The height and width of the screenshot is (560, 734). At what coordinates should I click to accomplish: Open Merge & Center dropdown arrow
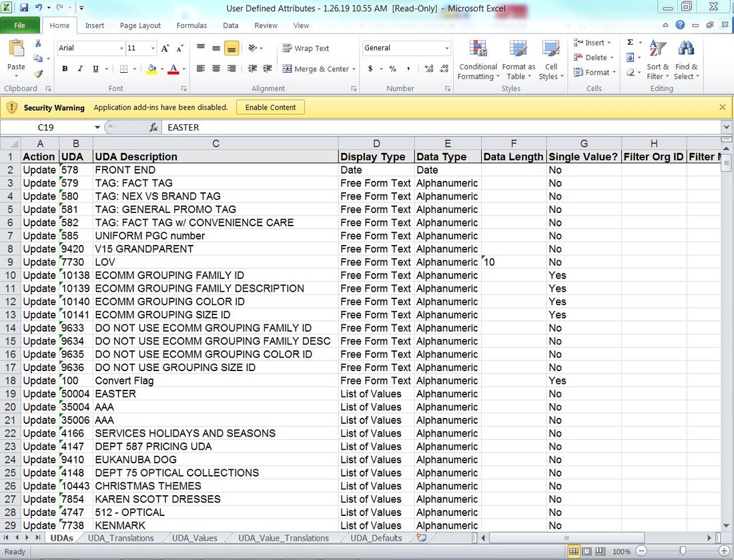pos(354,69)
